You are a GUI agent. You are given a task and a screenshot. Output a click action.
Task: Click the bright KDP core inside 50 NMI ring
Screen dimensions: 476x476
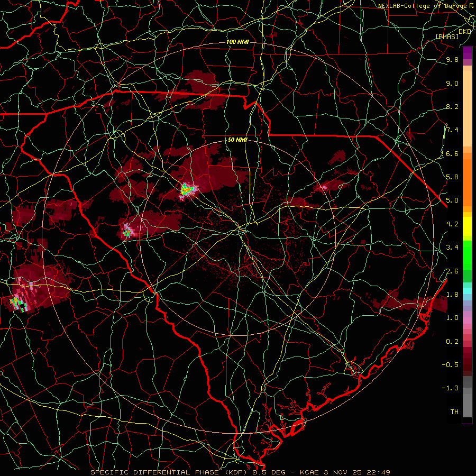(x=188, y=190)
